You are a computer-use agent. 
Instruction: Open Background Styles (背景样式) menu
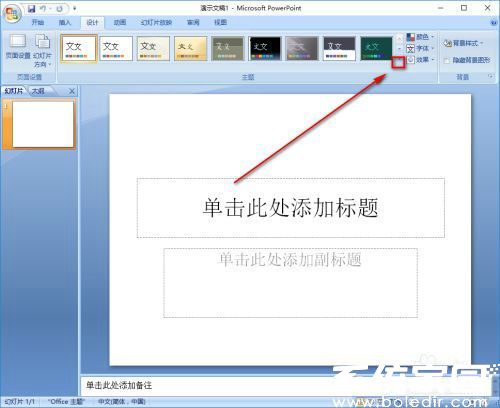(x=463, y=43)
